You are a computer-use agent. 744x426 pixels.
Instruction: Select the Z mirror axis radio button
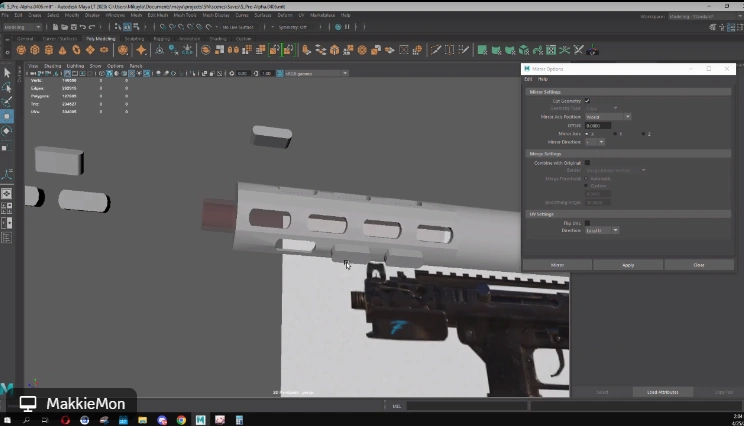(x=644, y=133)
